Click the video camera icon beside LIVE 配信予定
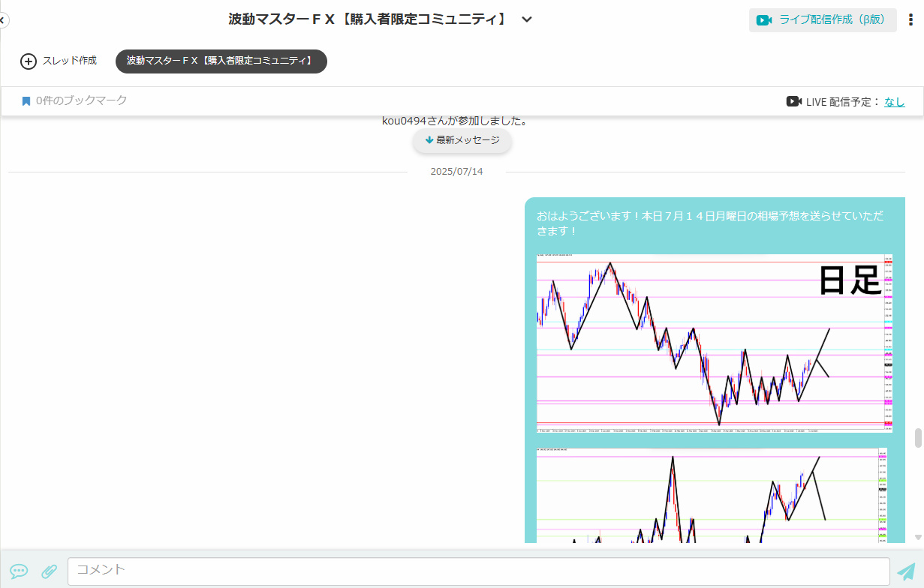 pyautogui.click(x=794, y=101)
